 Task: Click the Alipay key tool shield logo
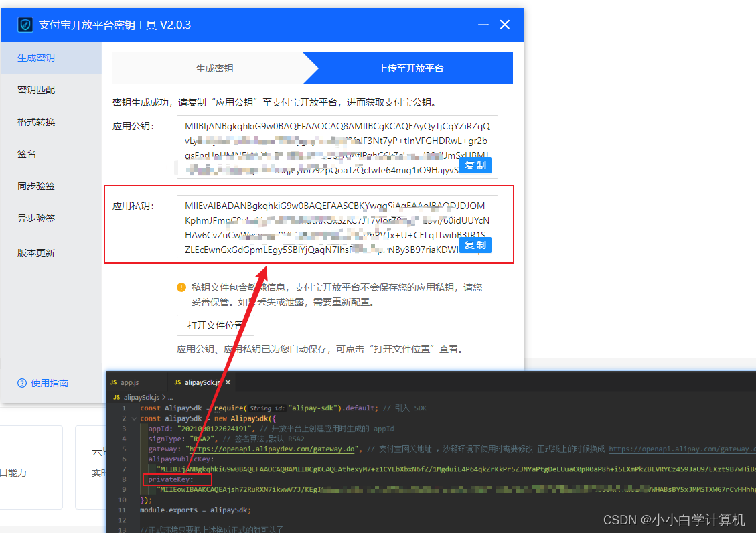click(x=25, y=25)
